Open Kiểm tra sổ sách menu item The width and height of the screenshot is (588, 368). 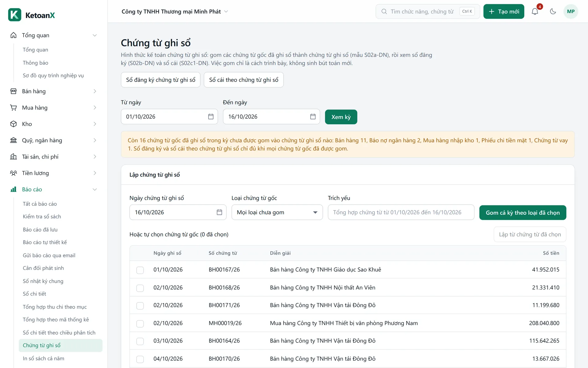click(x=42, y=217)
